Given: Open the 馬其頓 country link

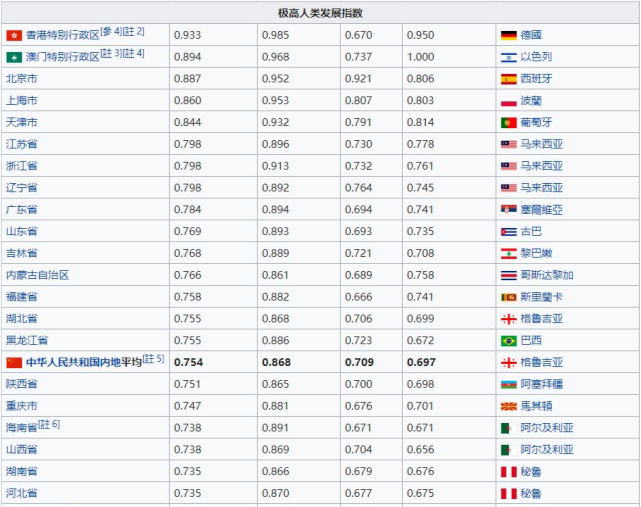Looking at the screenshot, I should tap(536, 406).
